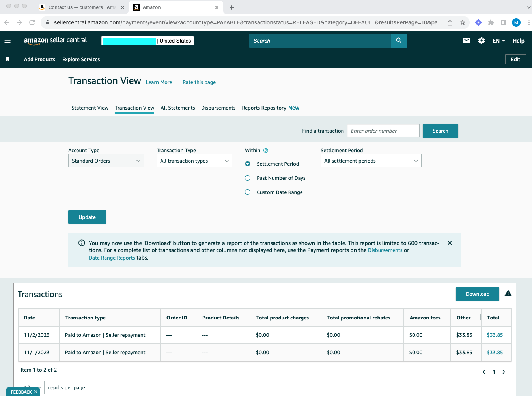Dismiss the Download info banner
This screenshot has width=532, height=396.
tap(450, 243)
